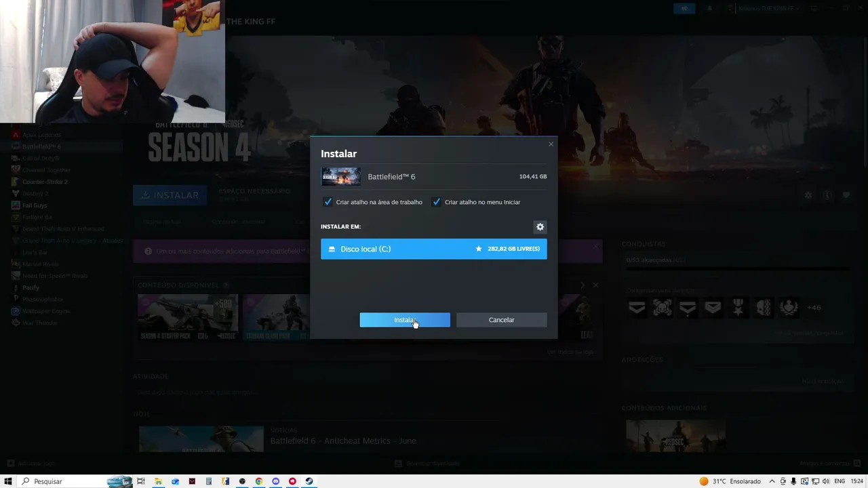Open Task View on the taskbar
Screen dimensions: 868x488
coord(141,481)
